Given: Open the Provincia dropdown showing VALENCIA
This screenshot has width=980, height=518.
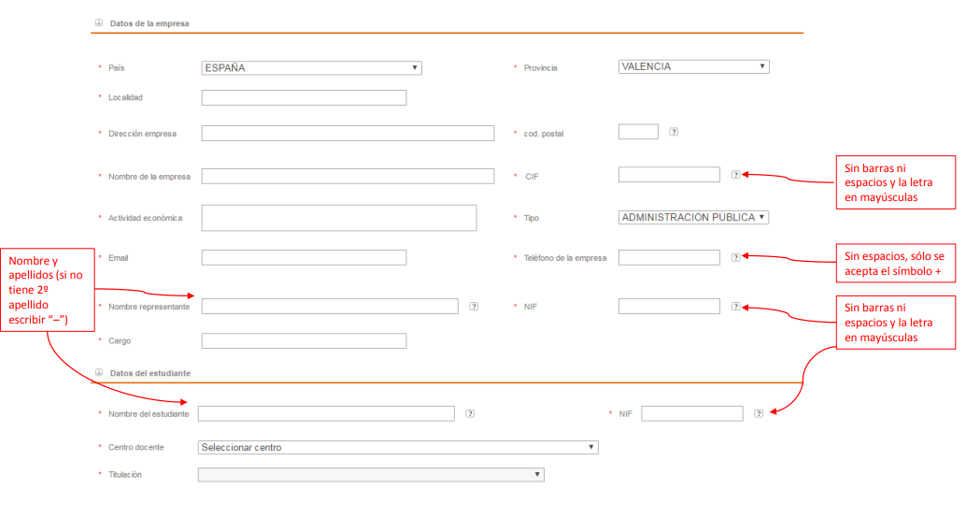Looking at the screenshot, I should [693, 66].
